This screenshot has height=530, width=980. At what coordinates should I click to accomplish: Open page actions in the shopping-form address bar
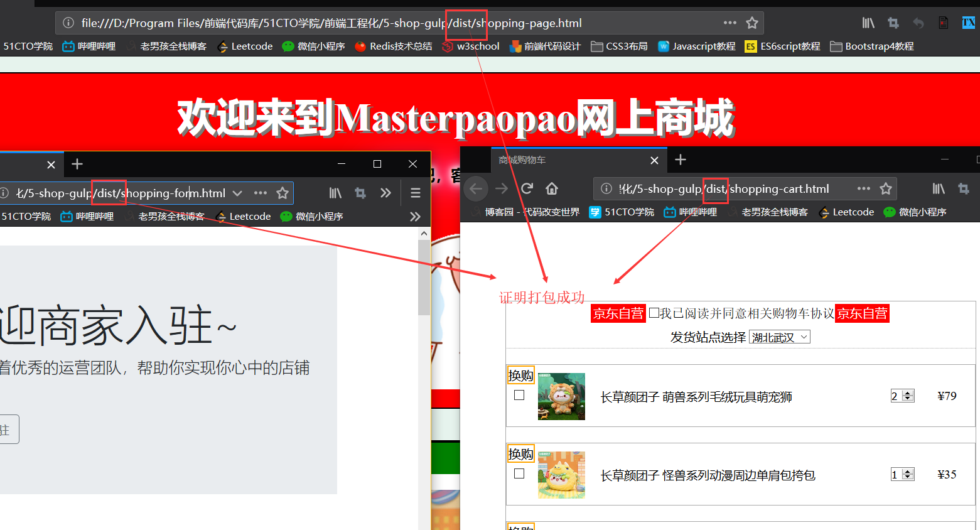pyautogui.click(x=261, y=193)
